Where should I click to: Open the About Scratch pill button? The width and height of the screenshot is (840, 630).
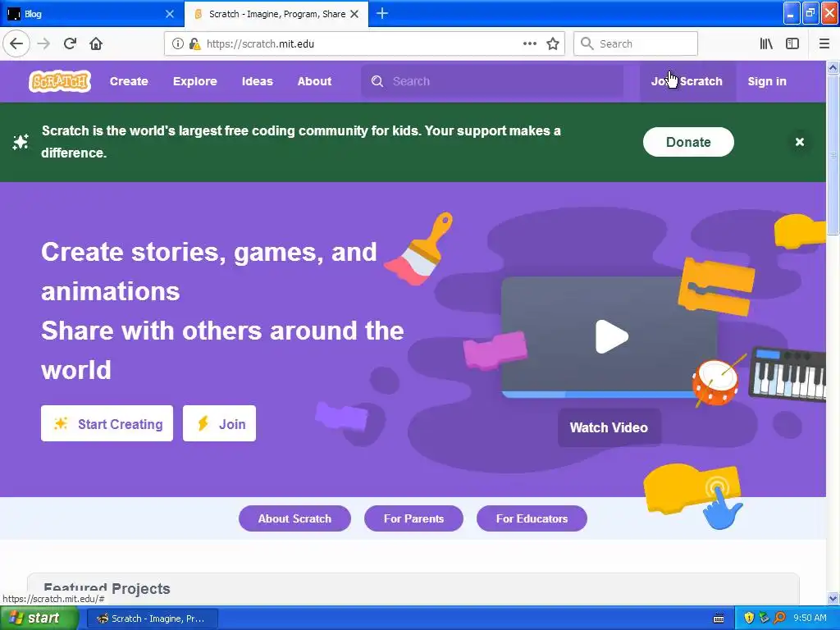[x=294, y=518]
